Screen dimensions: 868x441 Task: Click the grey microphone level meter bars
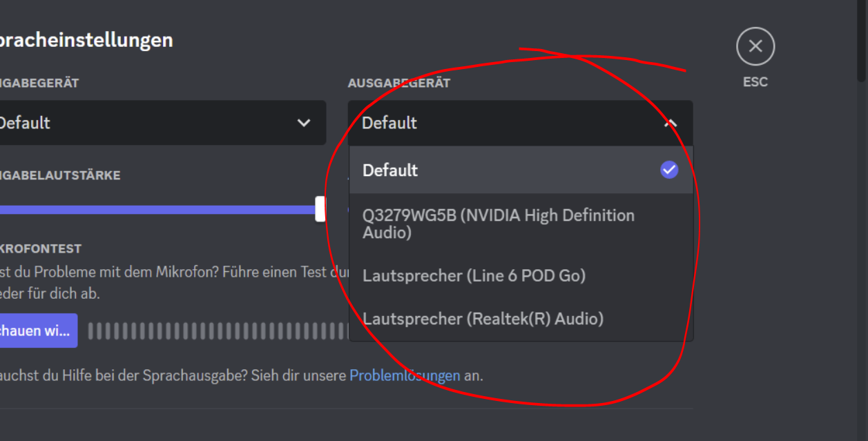[x=219, y=331]
